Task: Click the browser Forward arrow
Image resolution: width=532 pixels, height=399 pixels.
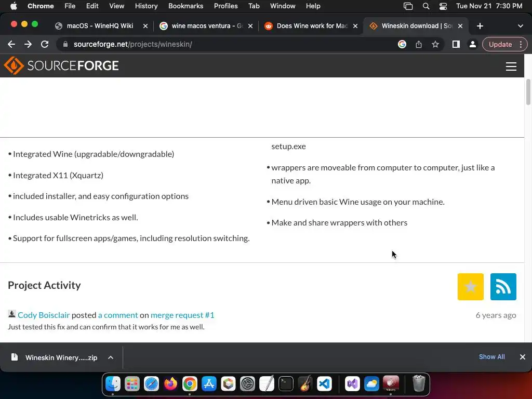Action: click(x=28, y=44)
